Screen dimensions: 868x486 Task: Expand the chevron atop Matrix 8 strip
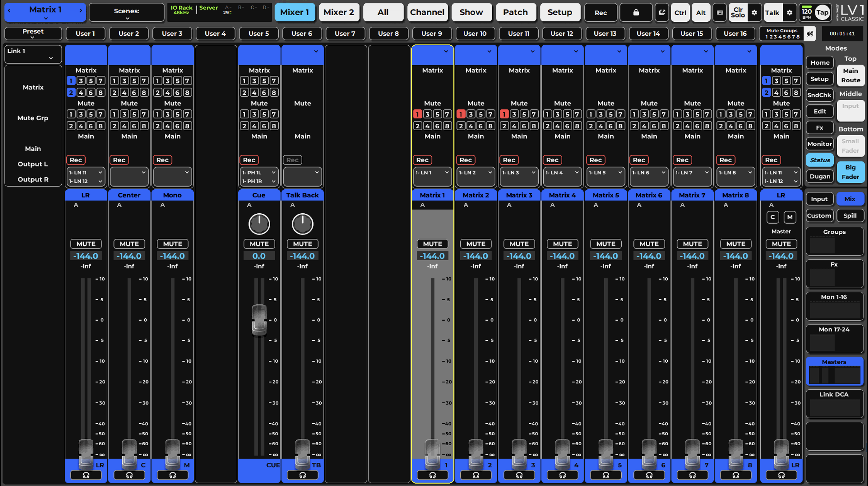(x=749, y=51)
